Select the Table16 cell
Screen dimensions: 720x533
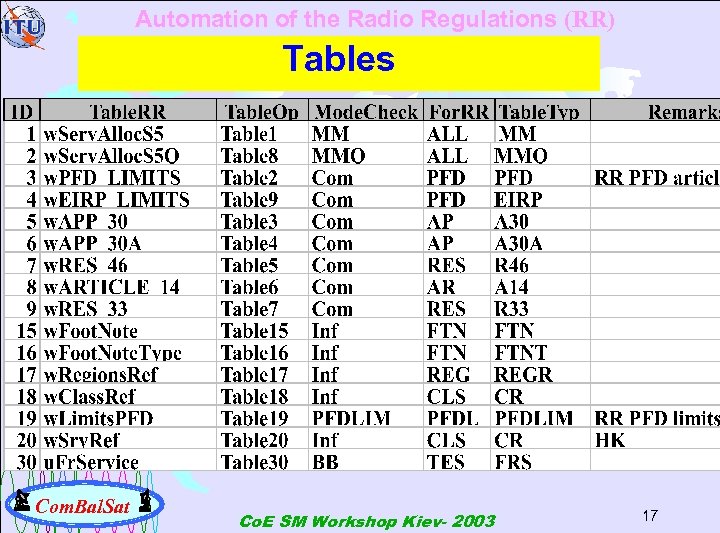pyautogui.click(x=262, y=353)
